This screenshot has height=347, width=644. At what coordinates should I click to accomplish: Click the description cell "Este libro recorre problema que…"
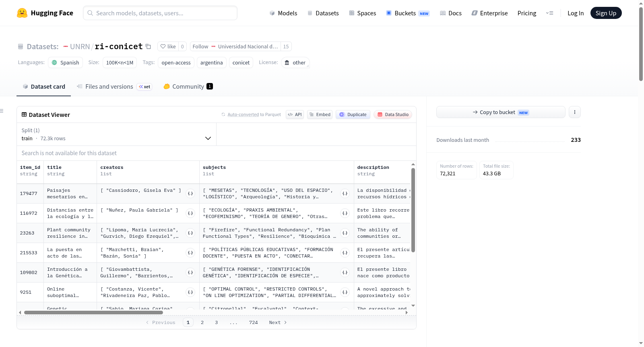383,213
